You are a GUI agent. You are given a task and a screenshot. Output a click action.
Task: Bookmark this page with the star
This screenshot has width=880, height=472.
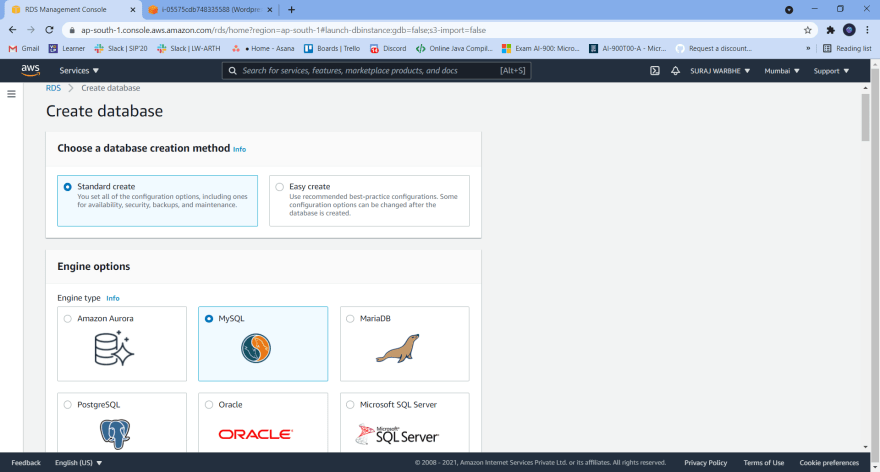[808, 30]
